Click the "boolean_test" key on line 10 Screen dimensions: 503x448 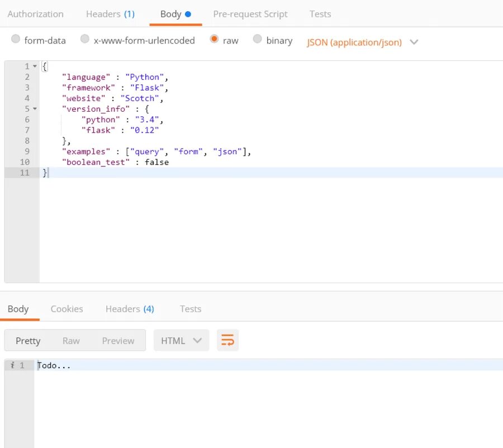point(96,162)
